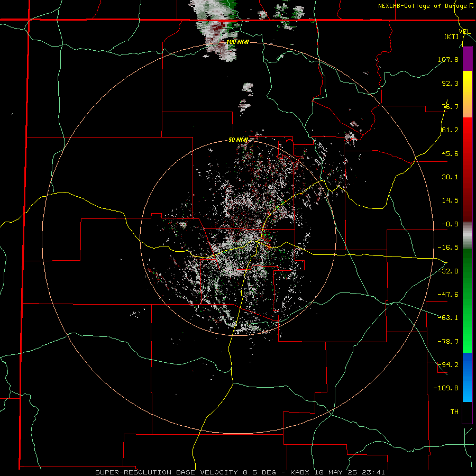The height and width of the screenshot is (476, 476).
Task: Click the yellow-orange segment of the color bar
Action: (x=467, y=94)
